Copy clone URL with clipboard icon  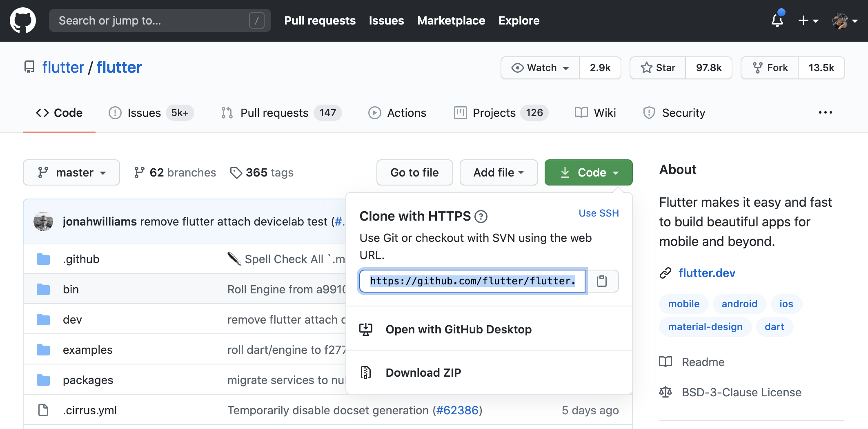click(x=602, y=281)
